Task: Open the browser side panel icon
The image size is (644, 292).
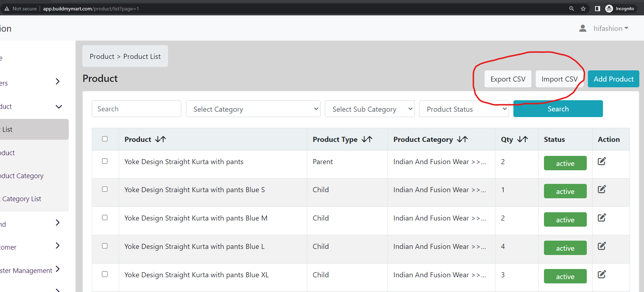Action: [597, 9]
